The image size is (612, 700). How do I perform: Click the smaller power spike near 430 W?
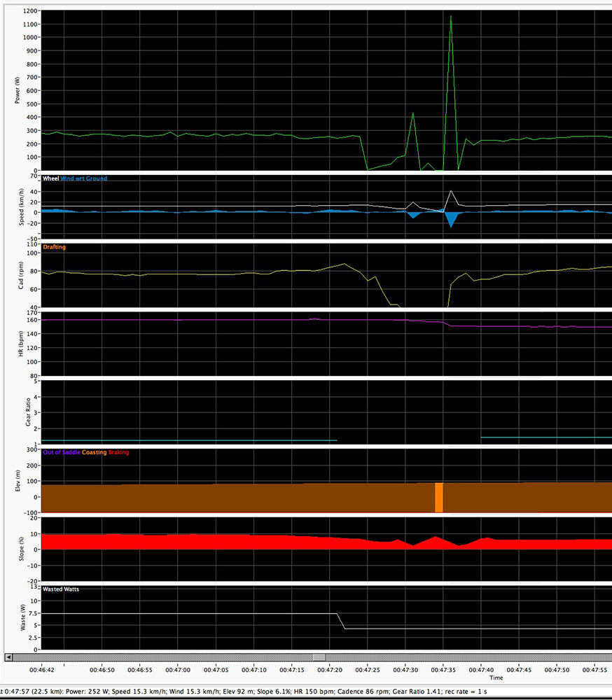[413, 113]
